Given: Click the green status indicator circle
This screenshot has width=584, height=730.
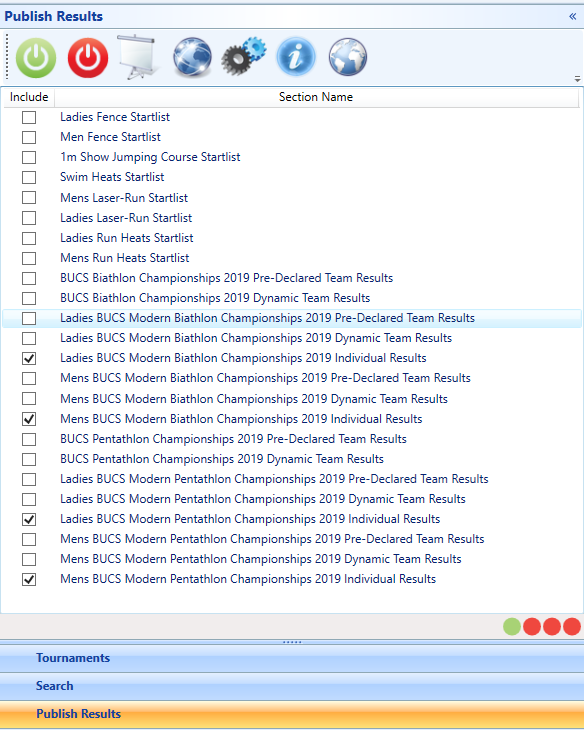Looking at the screenshot, I should [512, 626].
